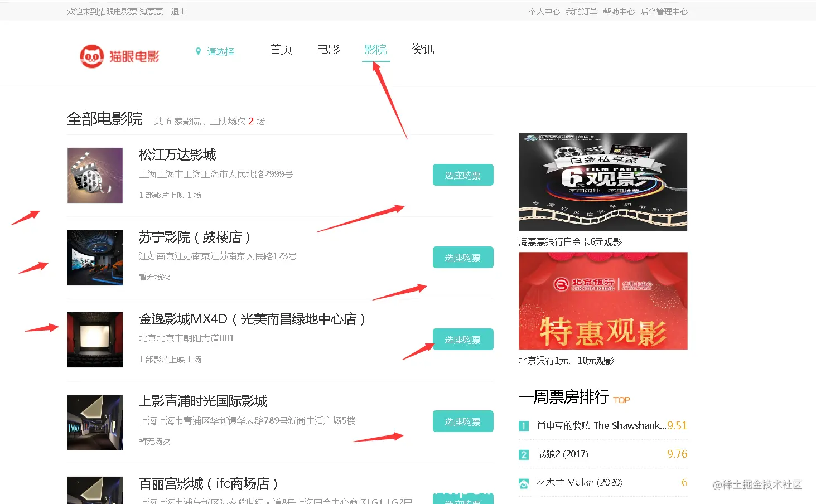Click the 退出 logout link
Screen dimensions: 816x504
(x=179, y=12)
